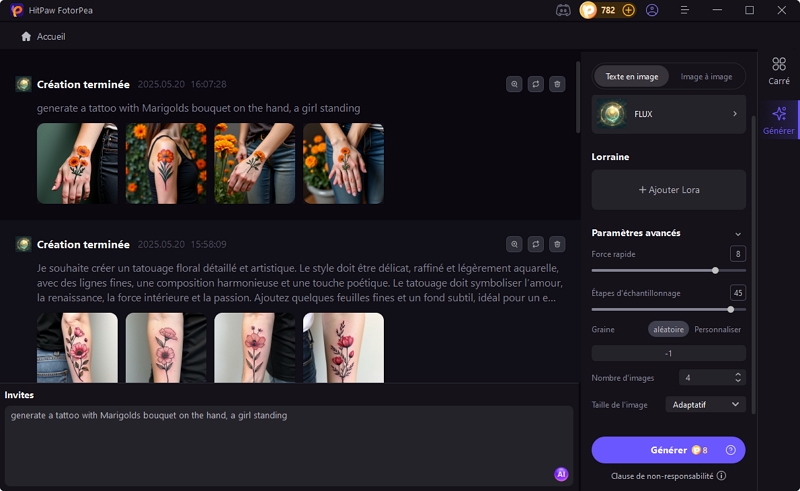The height and width of the screenshot is (491, 800).
Task: Adjust the Étapes d'échantillonnage slider
Action: click(x=668, y=309)
